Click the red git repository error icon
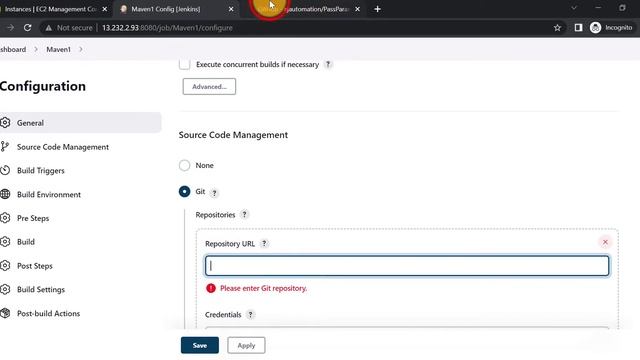 coord(211,288)
